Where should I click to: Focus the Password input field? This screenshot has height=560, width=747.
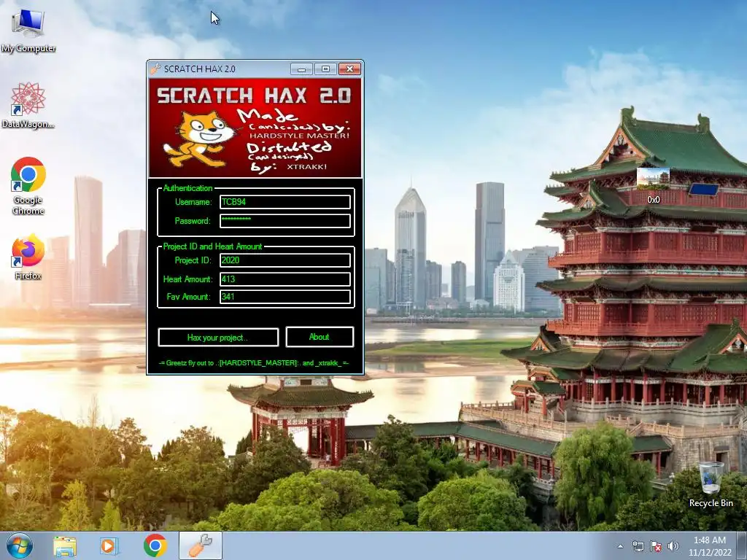click(285, 221)
